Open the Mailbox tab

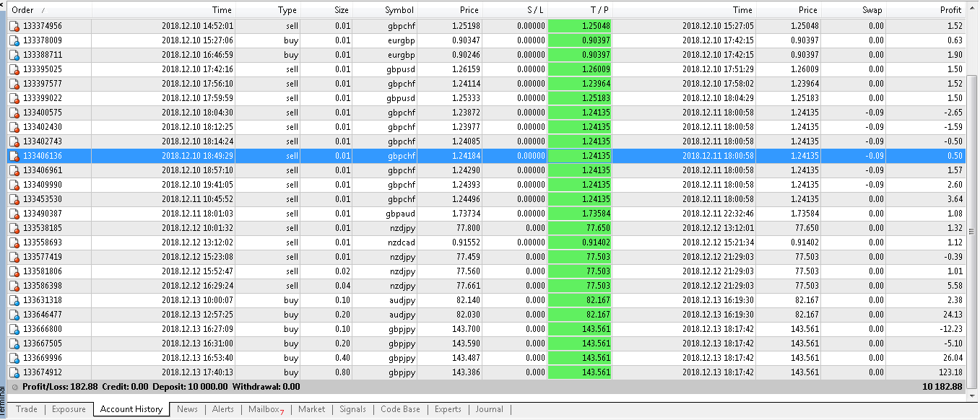264,409
